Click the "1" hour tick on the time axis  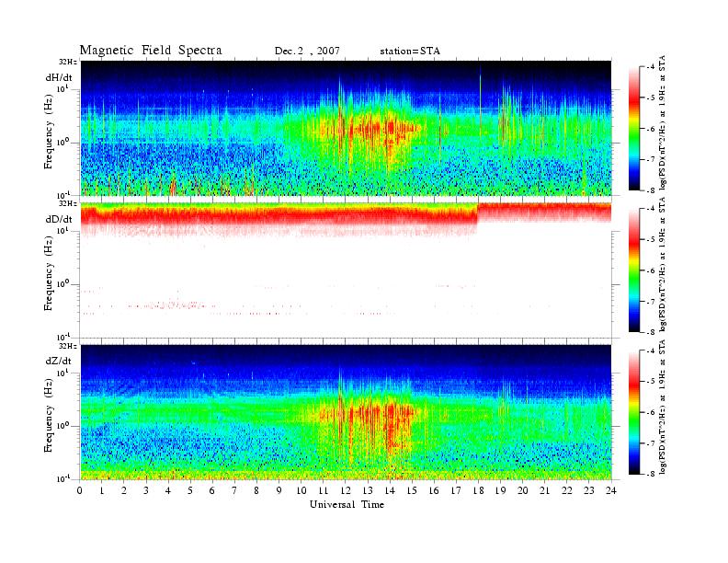(102, 490)
